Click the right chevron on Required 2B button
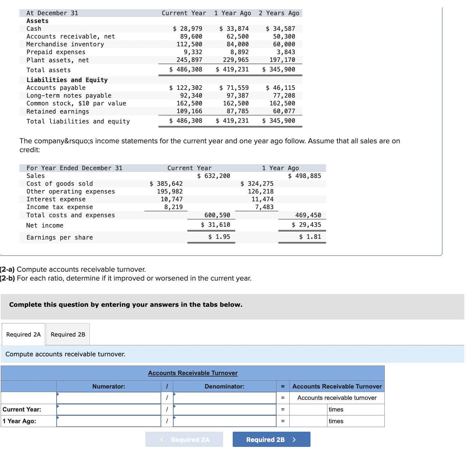This screenshot has width=476, height=460. click(294, 439)
